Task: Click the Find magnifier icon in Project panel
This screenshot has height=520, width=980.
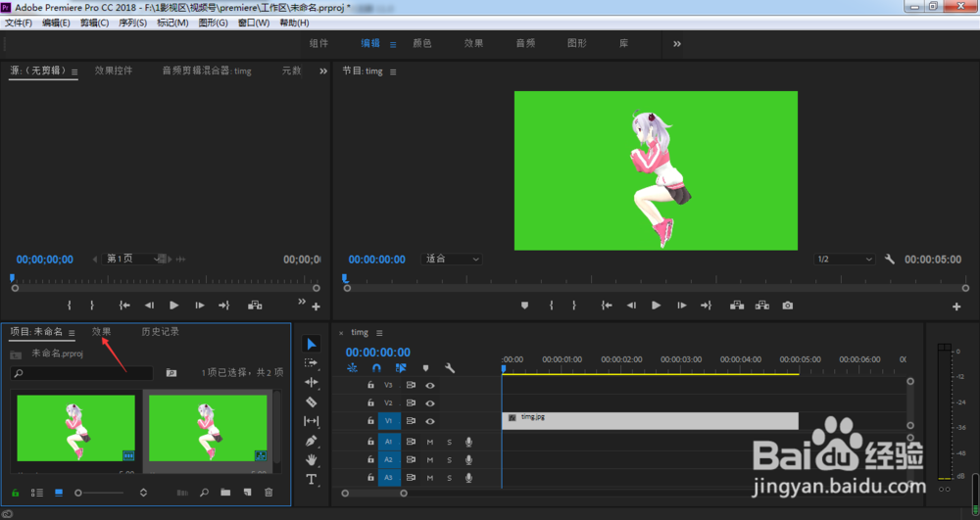Action: click(x=205, y=493)
